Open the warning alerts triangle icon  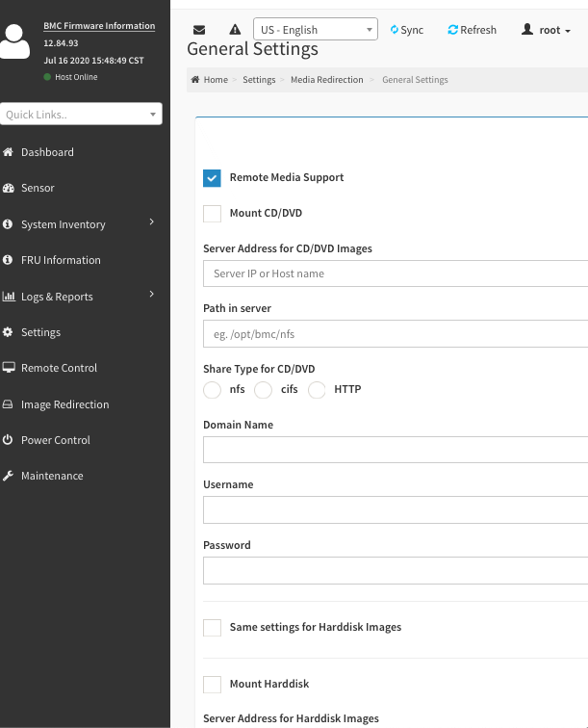click(x=235, y=30)
